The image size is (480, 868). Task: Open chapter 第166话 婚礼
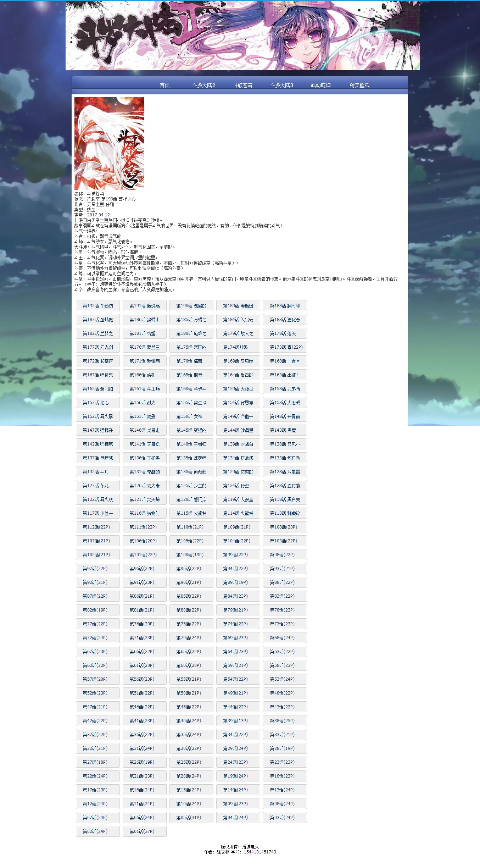(x=145, y=375)
